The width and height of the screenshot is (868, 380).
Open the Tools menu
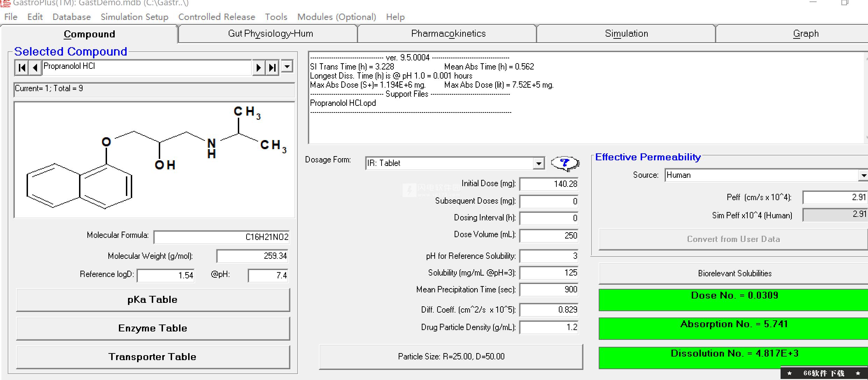276,17
